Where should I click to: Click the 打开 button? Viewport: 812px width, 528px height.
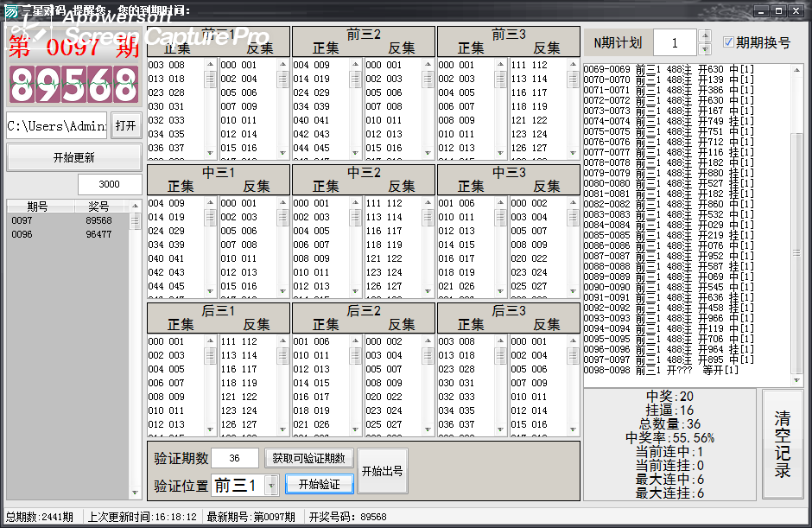click(125, 126)
